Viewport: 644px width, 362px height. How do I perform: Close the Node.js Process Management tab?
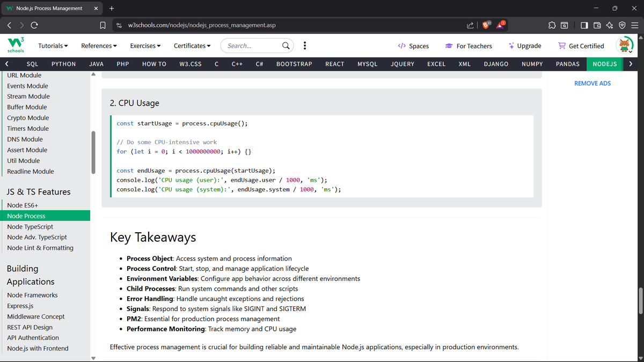tap(96, 8)
